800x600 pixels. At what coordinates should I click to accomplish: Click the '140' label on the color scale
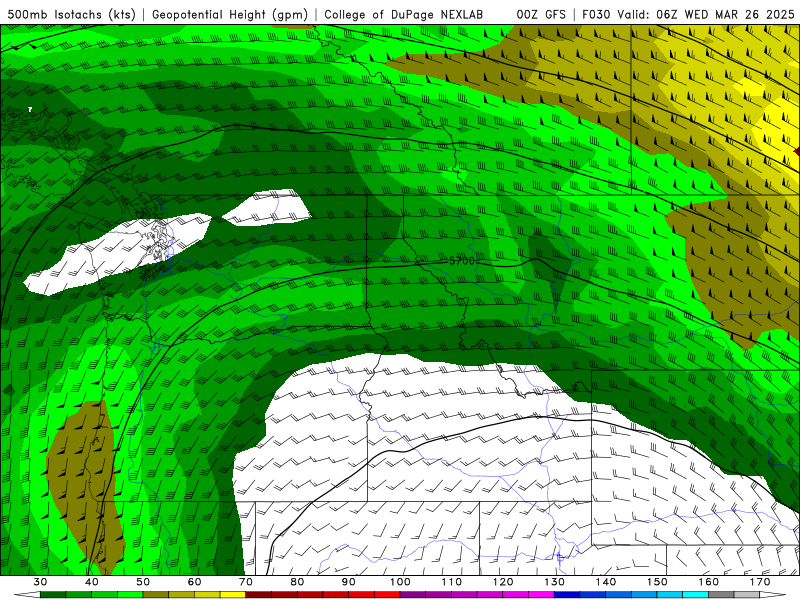coord(606,582)
